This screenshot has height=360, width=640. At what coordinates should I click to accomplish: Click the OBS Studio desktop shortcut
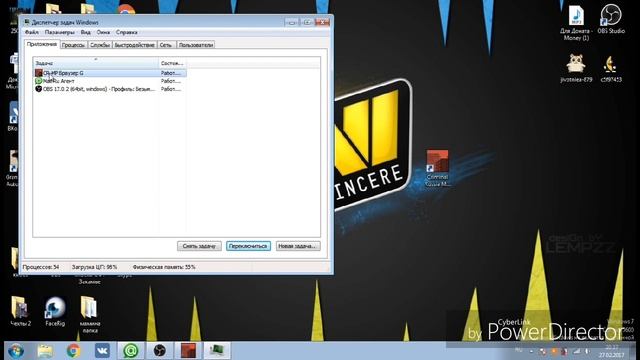point(611,19)
